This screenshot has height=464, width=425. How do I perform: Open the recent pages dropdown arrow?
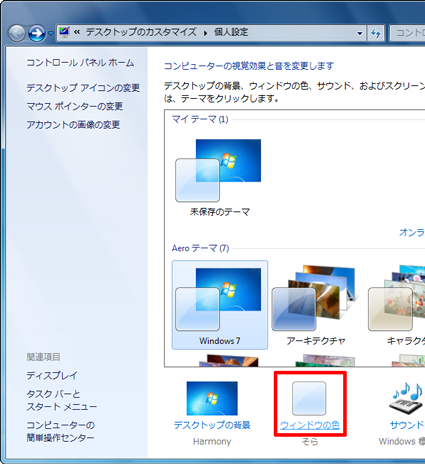point(51,33)
